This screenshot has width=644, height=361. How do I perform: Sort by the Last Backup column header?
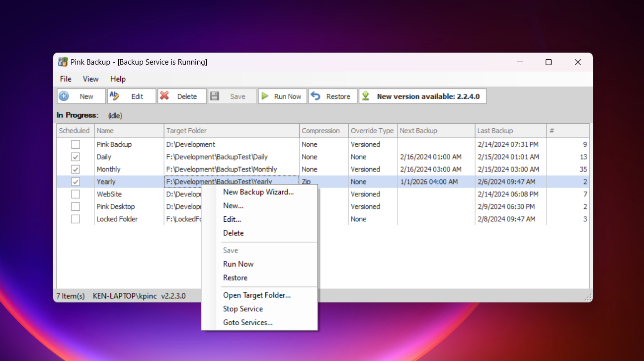click(x=495, y=131)
